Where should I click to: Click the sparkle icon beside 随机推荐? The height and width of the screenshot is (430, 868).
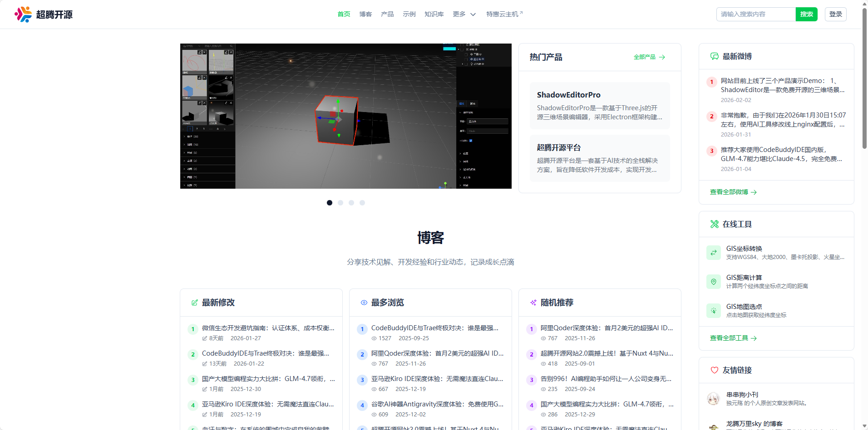[532, 302]
